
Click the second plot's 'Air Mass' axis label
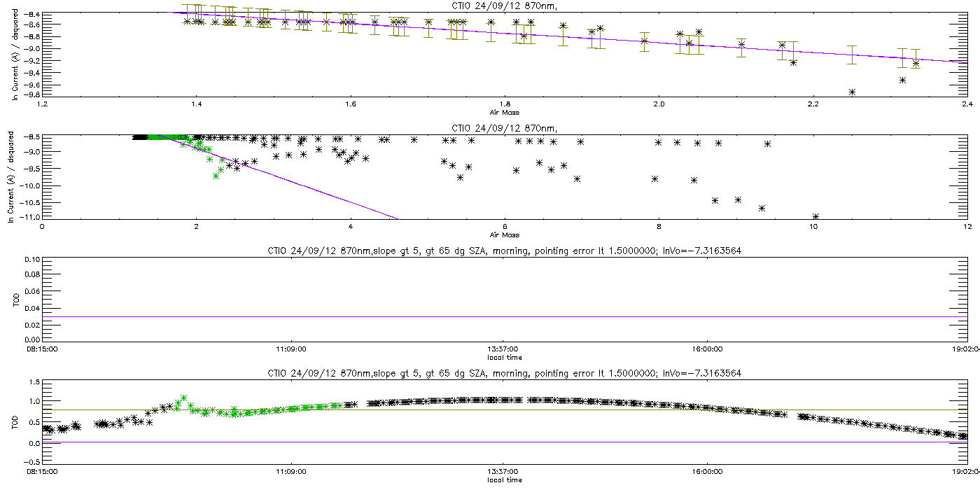(505, 234)
